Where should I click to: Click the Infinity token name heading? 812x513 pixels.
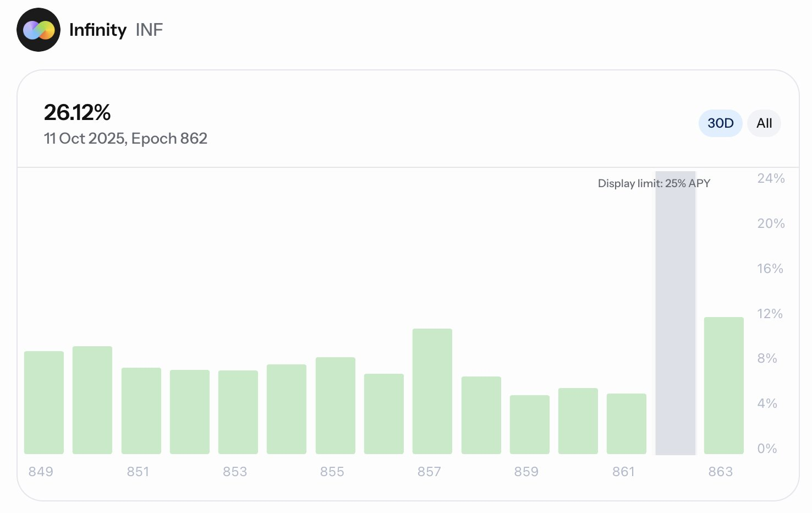click(98, 30)
